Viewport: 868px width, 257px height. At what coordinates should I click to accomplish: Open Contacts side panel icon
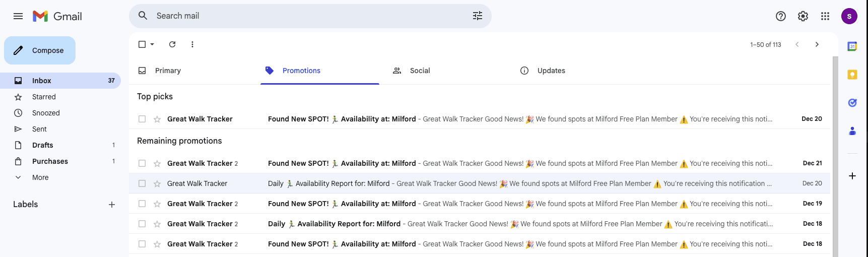(852, 131)
